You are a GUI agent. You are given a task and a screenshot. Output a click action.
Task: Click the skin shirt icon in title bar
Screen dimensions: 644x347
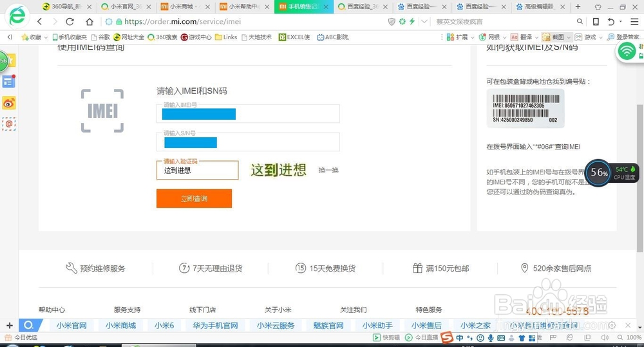tap(598, 7)
